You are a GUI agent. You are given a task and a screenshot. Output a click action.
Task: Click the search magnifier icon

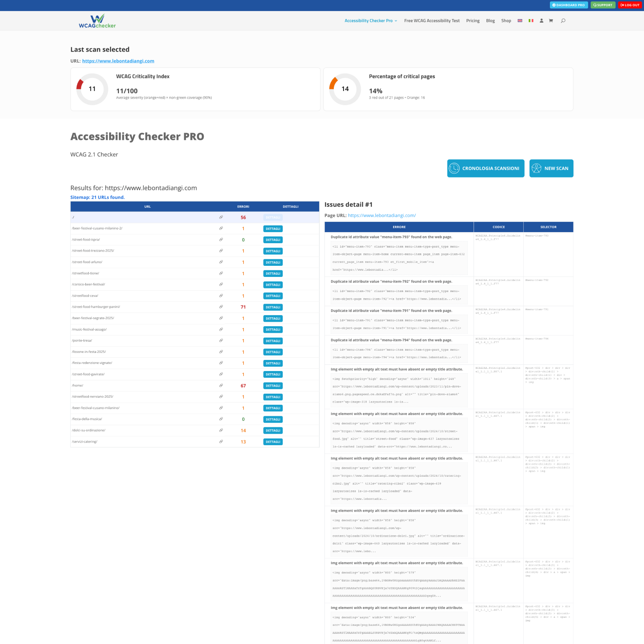click(563, 21)
